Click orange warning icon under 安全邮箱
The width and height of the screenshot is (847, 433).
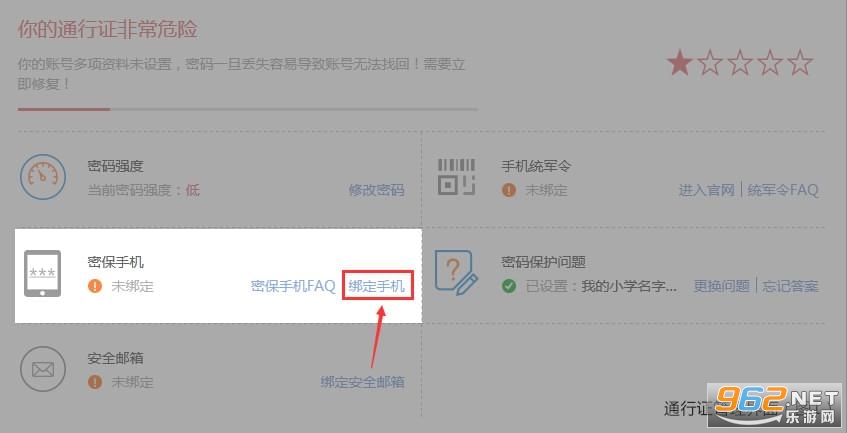click(x=95, y=382)
